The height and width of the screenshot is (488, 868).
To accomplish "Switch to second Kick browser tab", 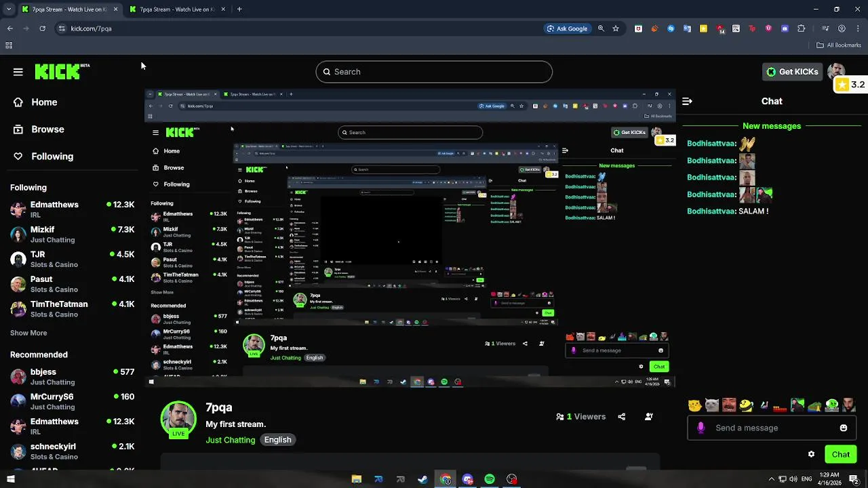I will (x=178, y=9).
